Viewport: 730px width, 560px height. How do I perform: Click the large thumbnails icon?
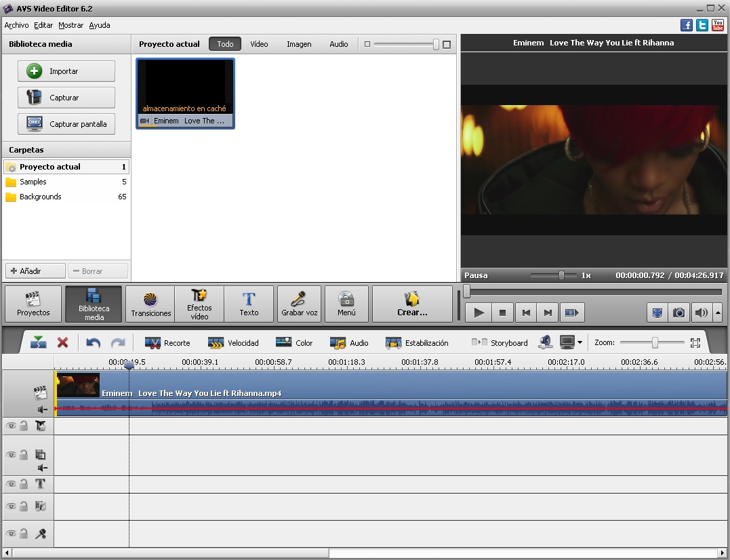tap(447, 44)
